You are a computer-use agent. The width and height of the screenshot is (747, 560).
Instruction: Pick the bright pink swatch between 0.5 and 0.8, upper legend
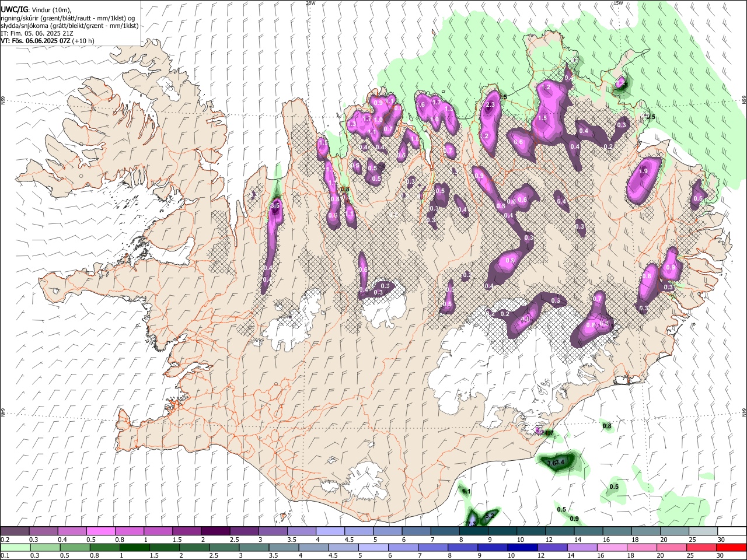click(100, 531)
